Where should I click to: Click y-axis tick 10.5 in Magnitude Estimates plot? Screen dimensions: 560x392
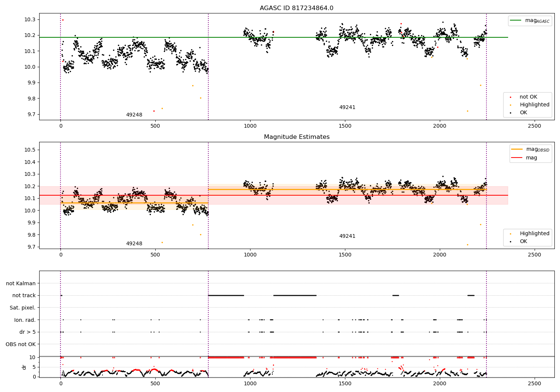point(30,150)
